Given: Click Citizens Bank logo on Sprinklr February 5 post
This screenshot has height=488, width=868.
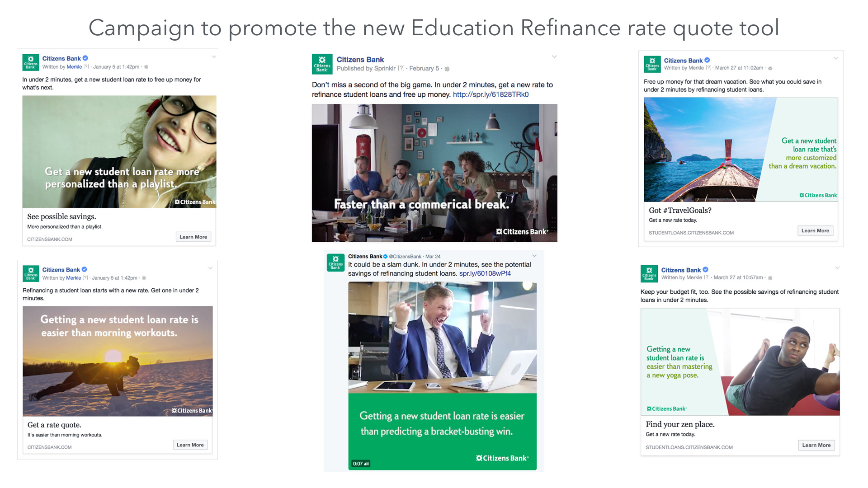Looking at the screenshot, I should click(322, 64).
